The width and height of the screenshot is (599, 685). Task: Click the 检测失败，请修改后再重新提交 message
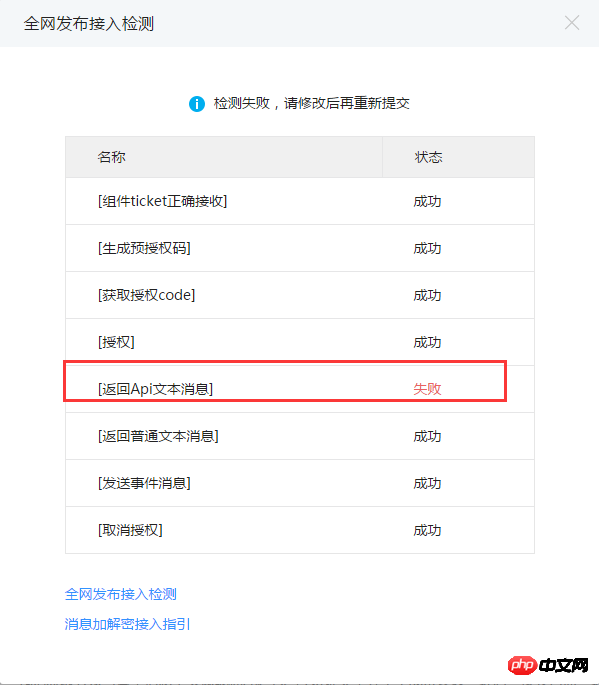tap(312, 104)
